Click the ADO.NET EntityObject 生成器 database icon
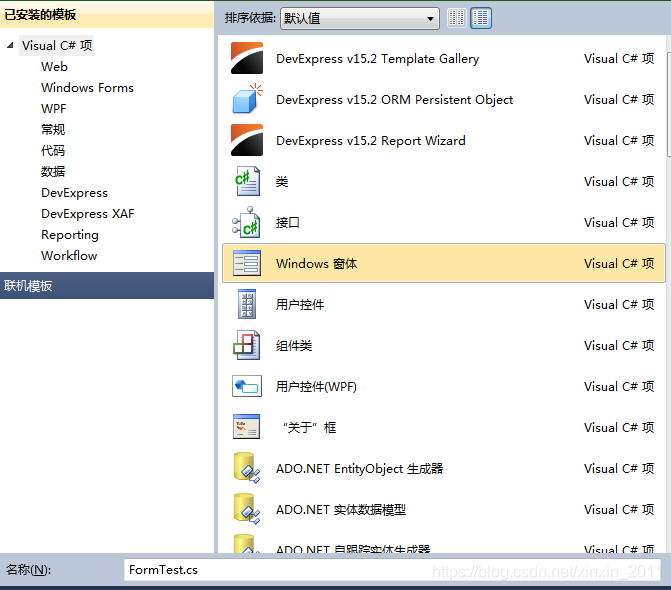The image size is (671, 590). pyautogui.click(x=247, y=468)
